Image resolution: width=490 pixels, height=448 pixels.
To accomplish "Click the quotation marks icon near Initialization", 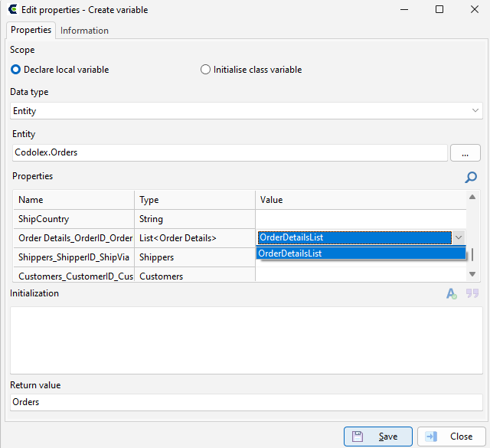I will (x=472, y=293).
